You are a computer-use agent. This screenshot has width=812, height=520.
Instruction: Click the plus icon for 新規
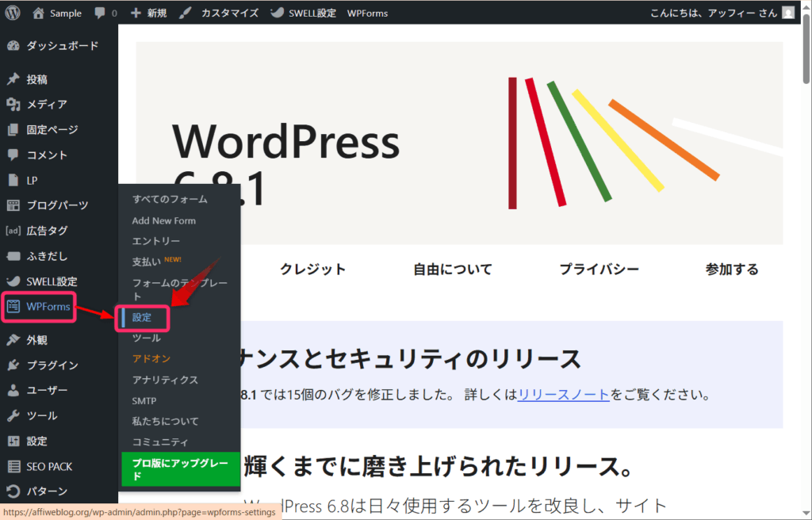click(136, 13)
